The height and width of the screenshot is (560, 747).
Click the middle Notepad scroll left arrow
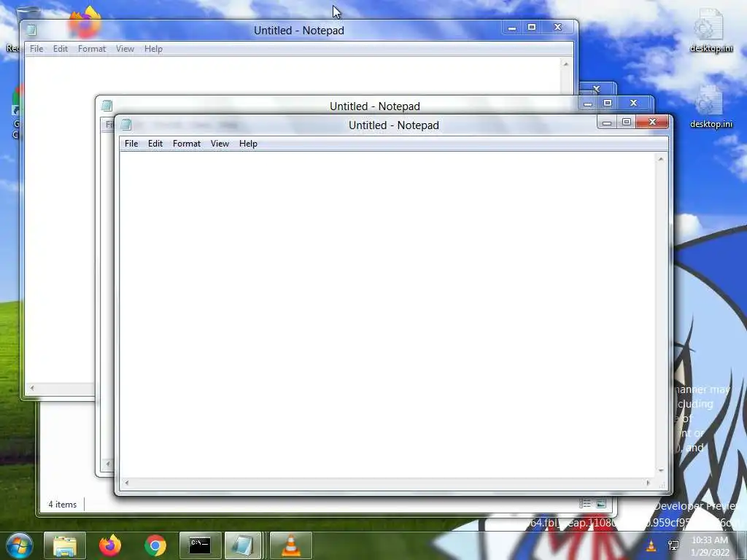coord(108,463)
